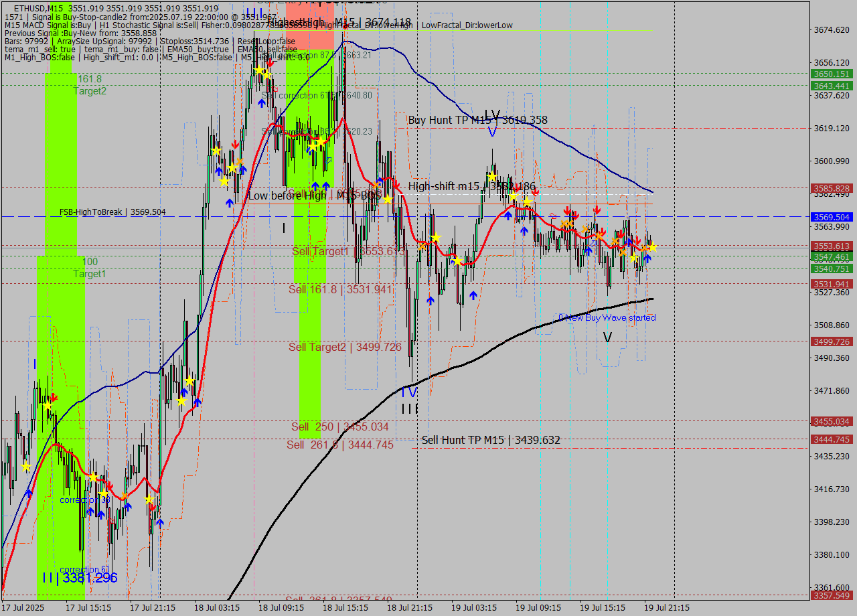
Task: Click the blue 3569.504 price tag on axis
Action: (831, 217)
